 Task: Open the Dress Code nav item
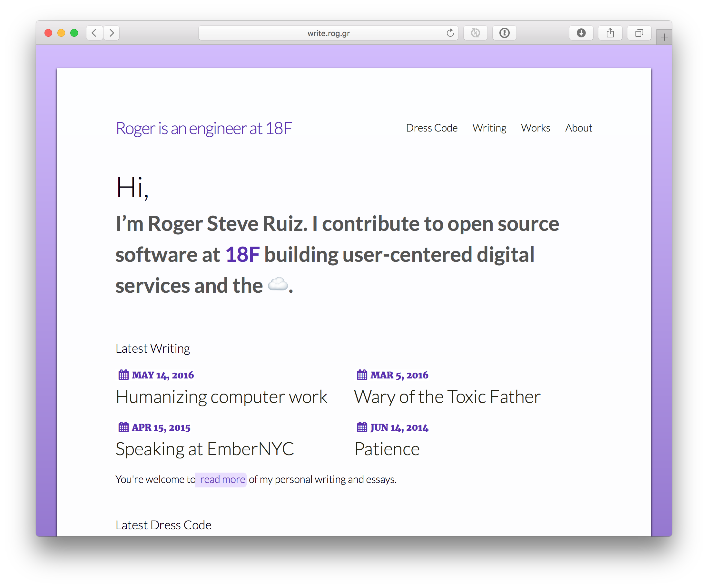tap(432, 128)
